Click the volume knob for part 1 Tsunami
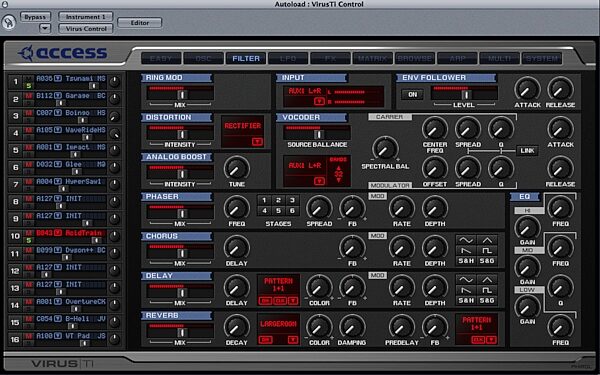Image resolution: width=600 pixels, height=375 pixels. click(114, 82)
